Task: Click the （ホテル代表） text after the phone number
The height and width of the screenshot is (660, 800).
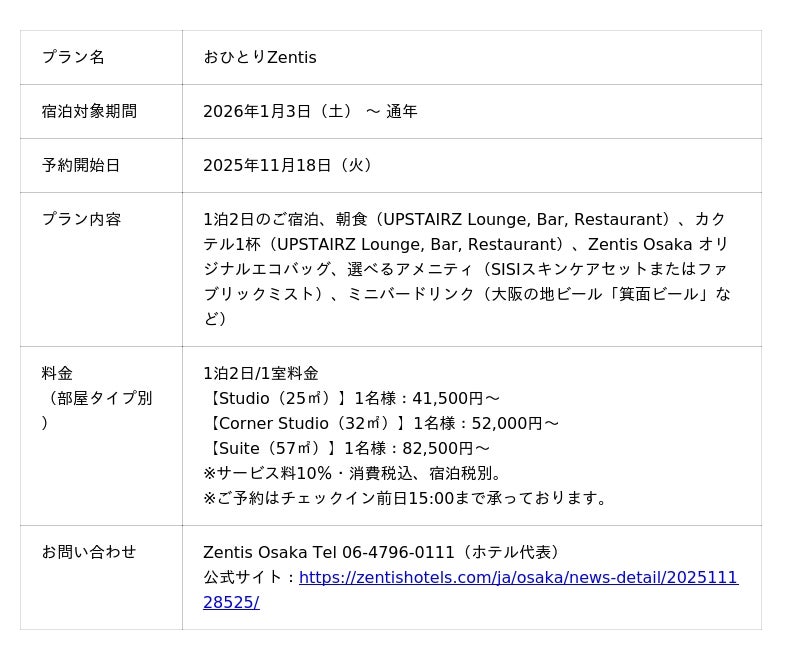Action: pyautogui.click(x=512, y=553)
